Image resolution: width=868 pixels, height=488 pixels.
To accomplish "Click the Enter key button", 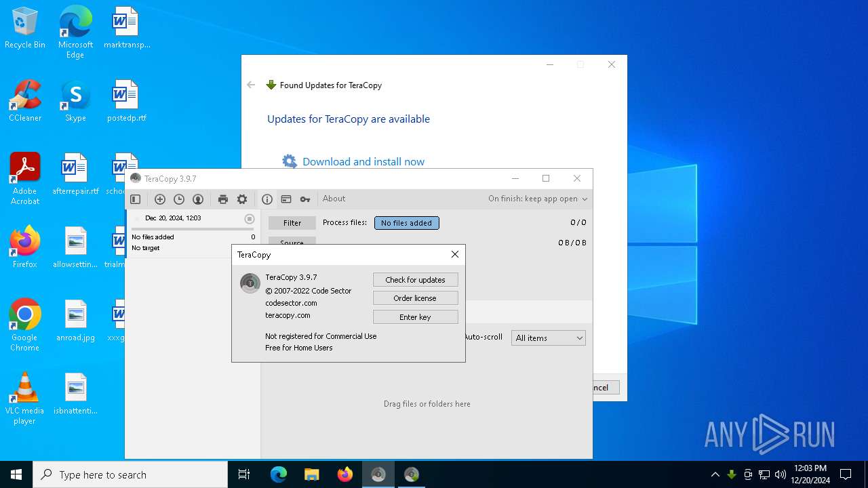I will [x=416, y=317].
